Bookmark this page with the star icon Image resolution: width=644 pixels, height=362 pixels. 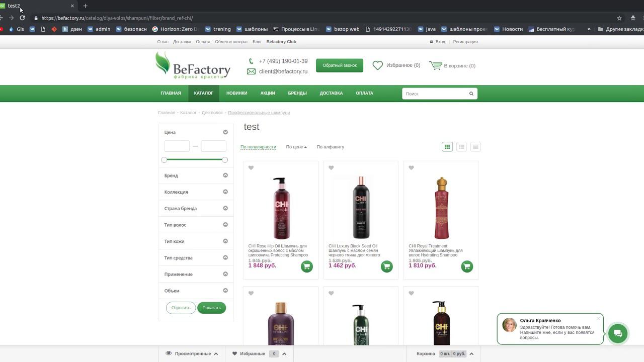click(619, 18)
